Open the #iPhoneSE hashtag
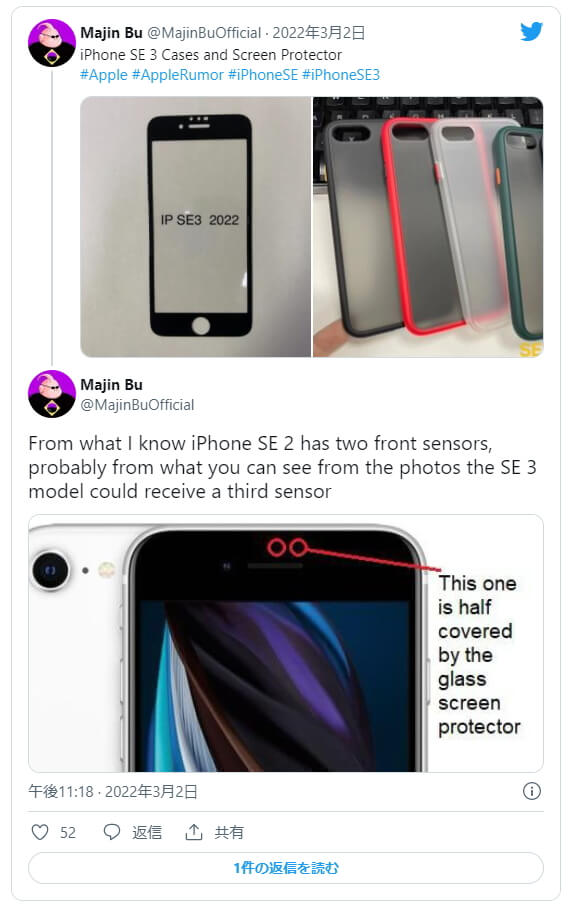Viewport: 571px width, 912px height. (263, 74)
